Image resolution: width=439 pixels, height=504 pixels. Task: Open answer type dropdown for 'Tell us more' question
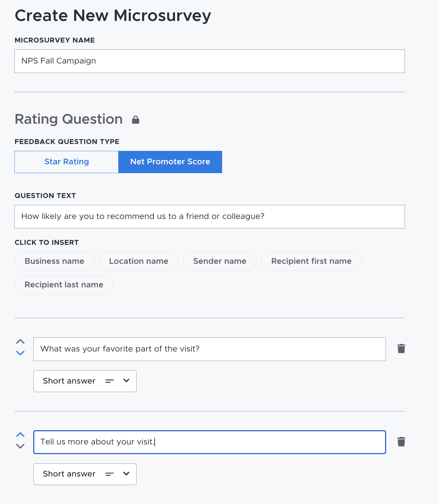coord(85,474)
